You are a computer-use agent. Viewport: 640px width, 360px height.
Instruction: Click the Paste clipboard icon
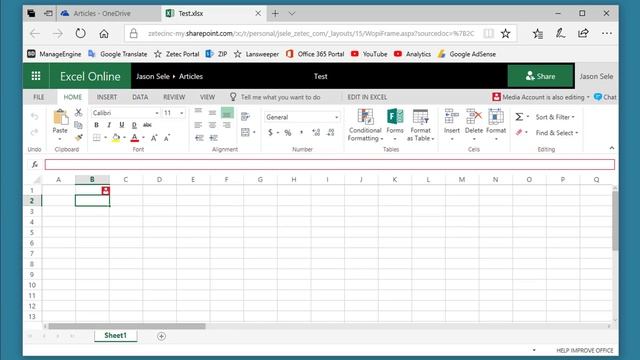point(60,118)
